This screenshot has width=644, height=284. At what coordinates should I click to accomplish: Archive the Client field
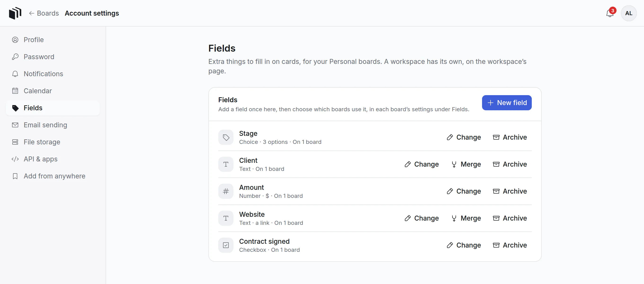coord(510,164)
